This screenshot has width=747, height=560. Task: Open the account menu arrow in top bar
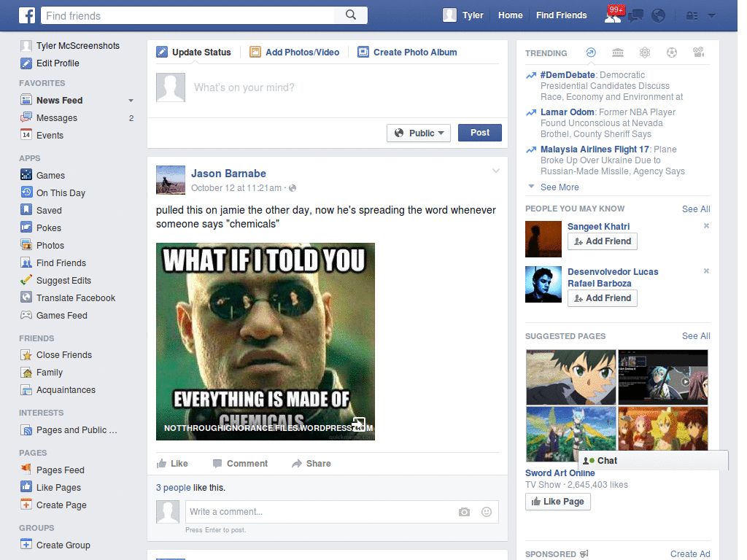[x=712, y=16]
